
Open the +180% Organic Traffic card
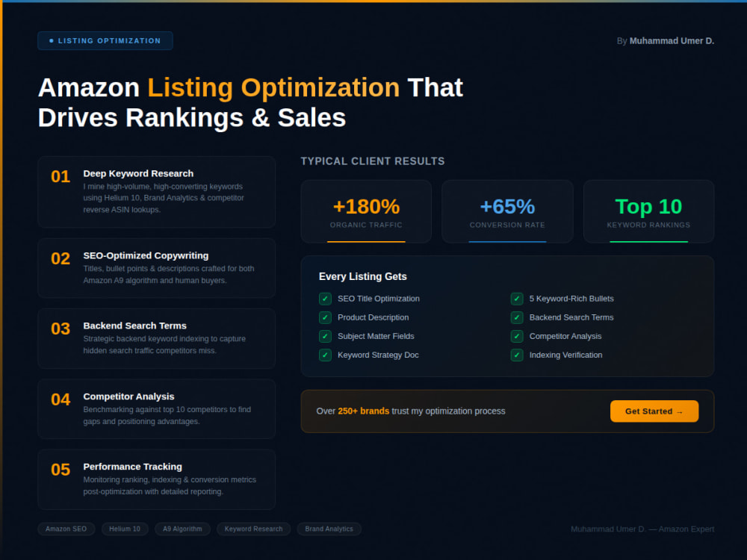click(366, 211)
